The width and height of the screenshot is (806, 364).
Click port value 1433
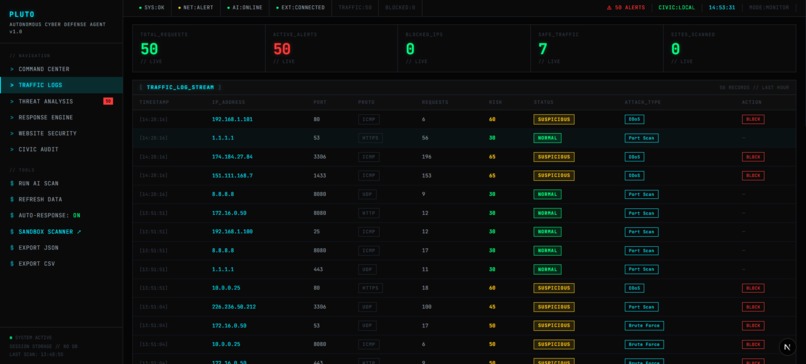point(319,175)
